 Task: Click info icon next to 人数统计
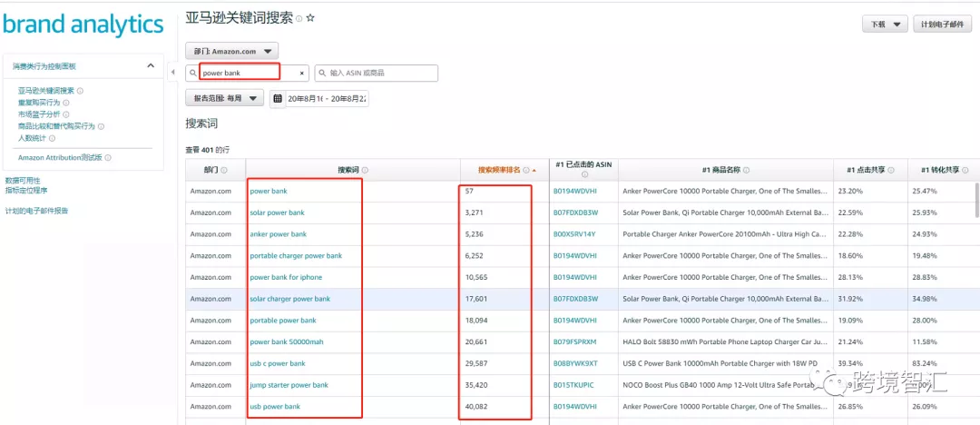click(52, 138)
